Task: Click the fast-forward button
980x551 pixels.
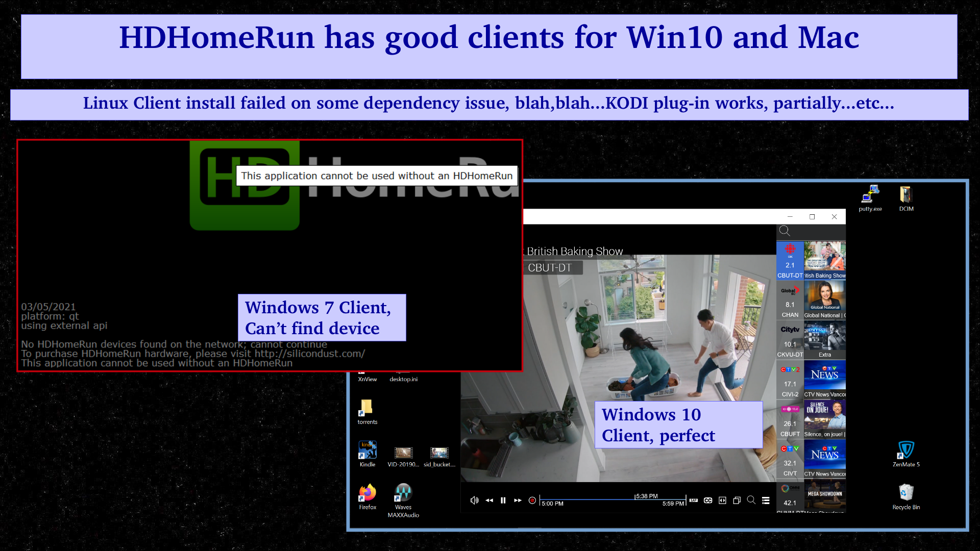Action: (x=518, y=500)
